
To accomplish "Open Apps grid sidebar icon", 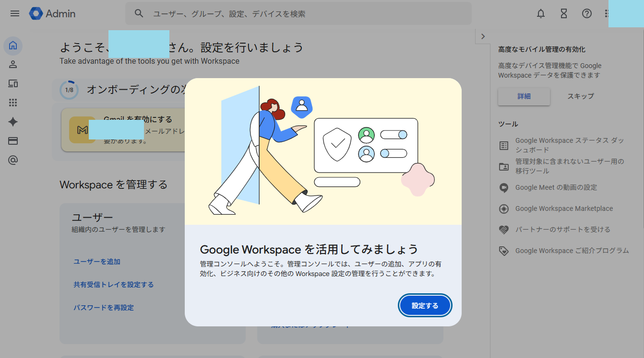I will pos(13,103).
